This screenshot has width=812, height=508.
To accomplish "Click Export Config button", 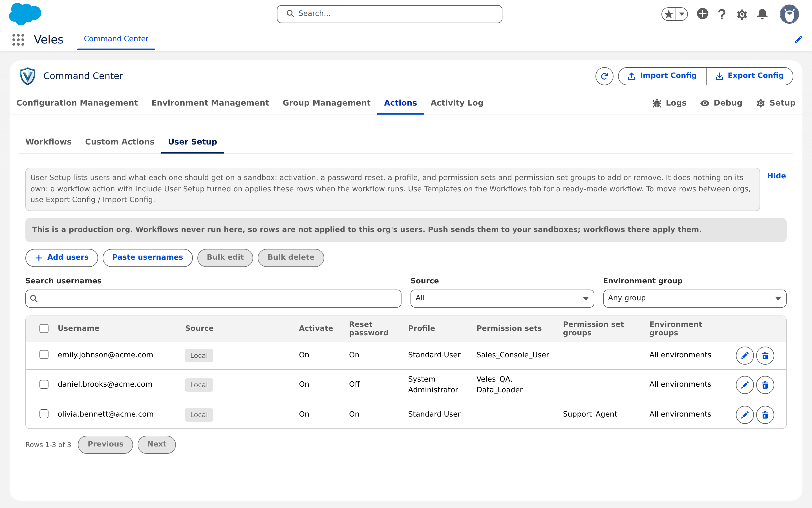I will coord(750,76).
